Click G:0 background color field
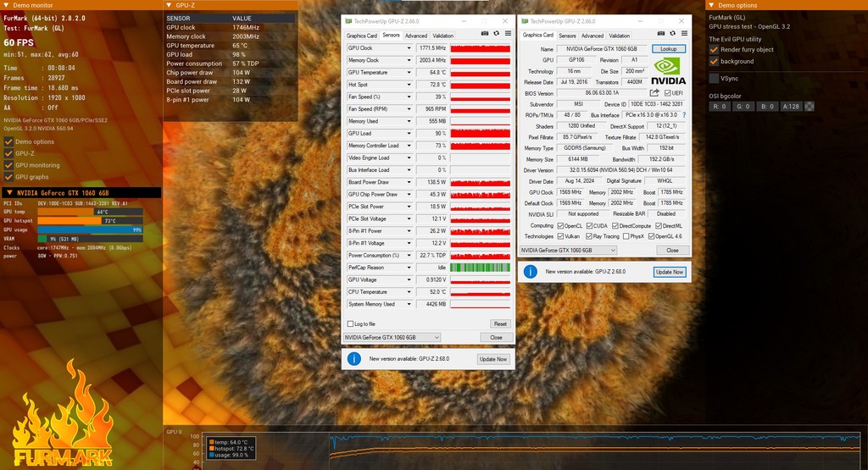The image size is (868, 470). (x=743, y=106)
